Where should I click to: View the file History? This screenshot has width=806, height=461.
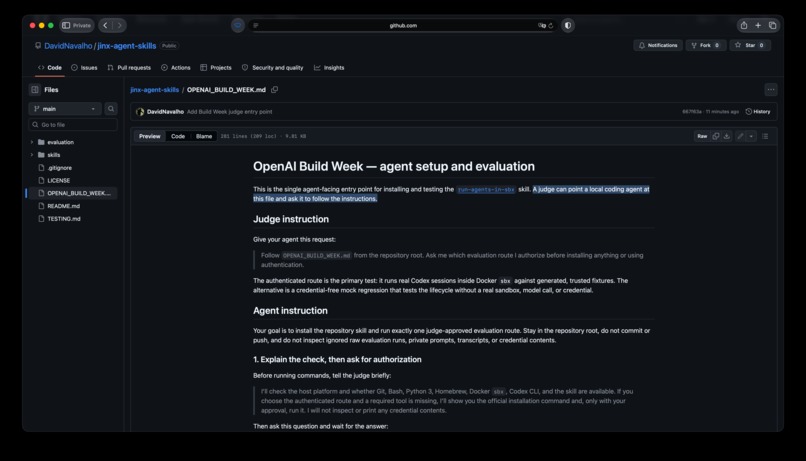coord(758,112)
